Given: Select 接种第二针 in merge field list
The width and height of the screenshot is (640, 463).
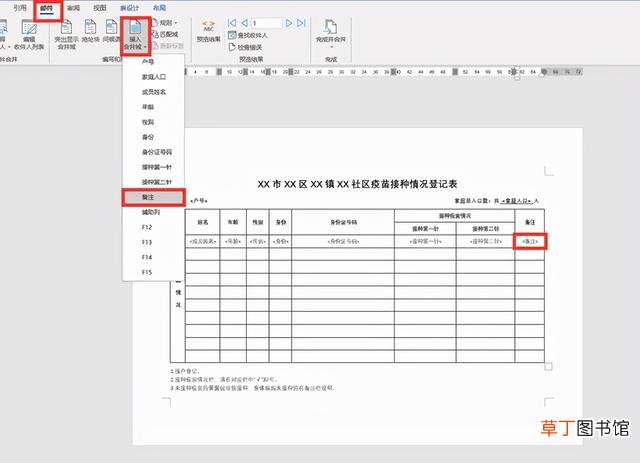Looking at the screenshot, I should 153,182.
